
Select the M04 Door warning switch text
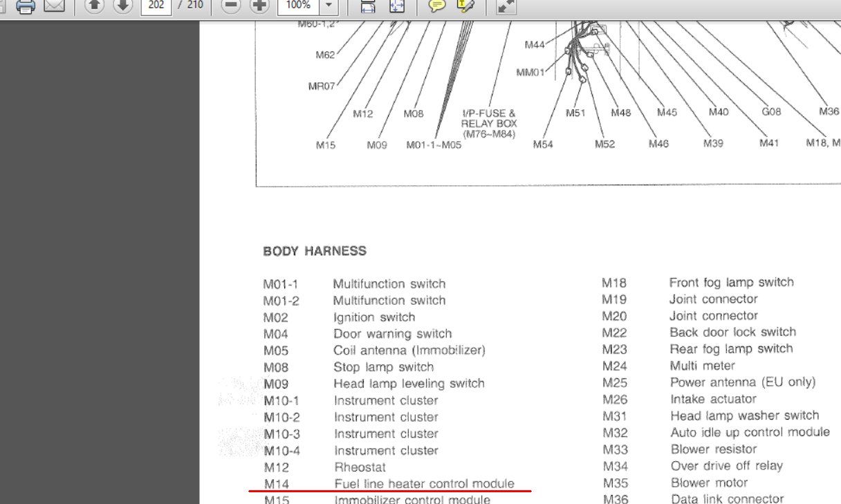click(x=392, y=334)
